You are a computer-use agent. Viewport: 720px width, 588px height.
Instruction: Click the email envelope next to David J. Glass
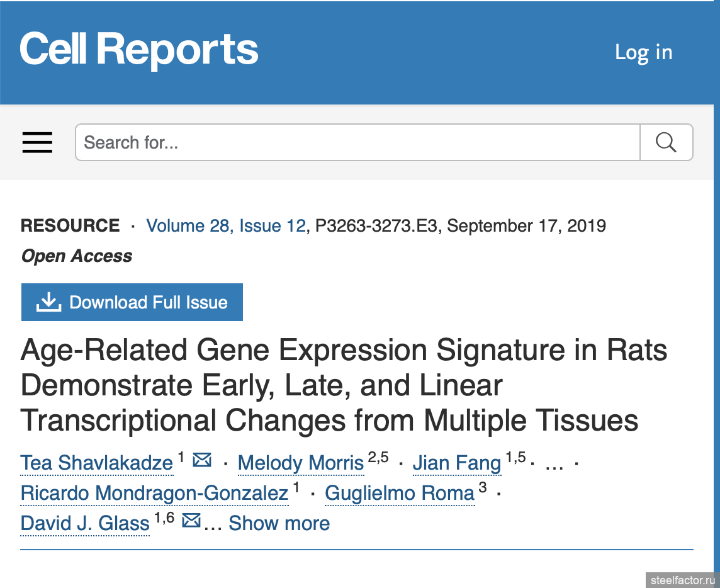pyautogui.click(x=191, y=521)
